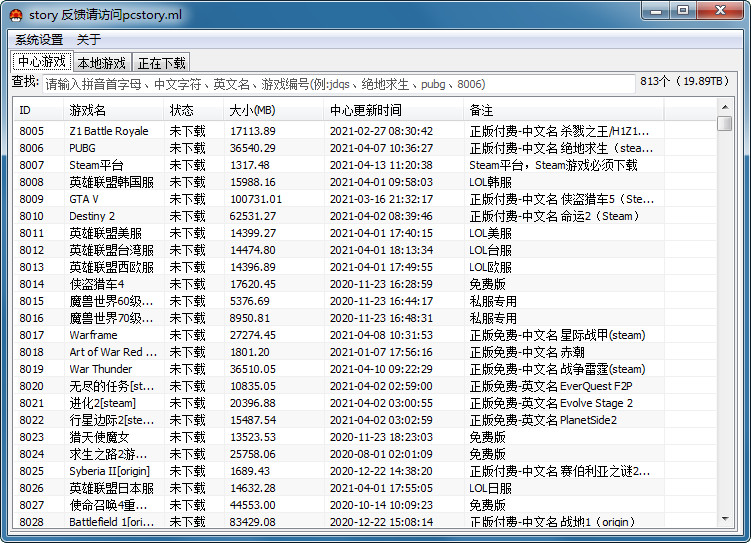Click the scrollbar down arrow
Screen dimensions: 751x543
click(x=725, y=519)
